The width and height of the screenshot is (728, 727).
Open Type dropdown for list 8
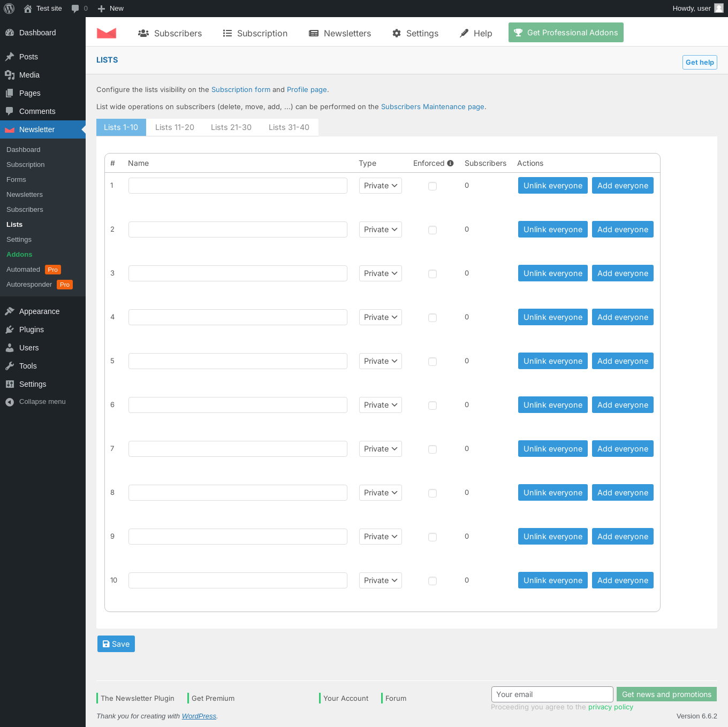tap(381, 493)
